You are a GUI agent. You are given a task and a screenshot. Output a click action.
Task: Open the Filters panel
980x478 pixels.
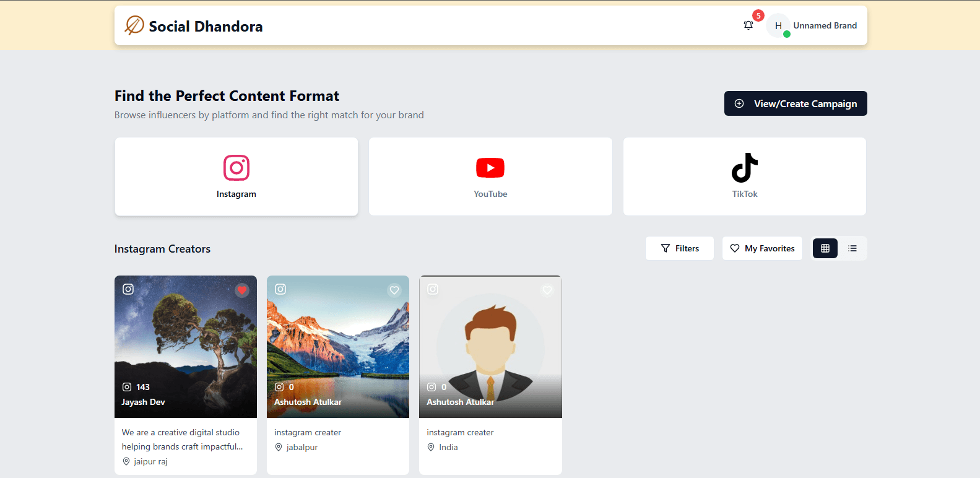pyautogui.click(x=679, y=248)
